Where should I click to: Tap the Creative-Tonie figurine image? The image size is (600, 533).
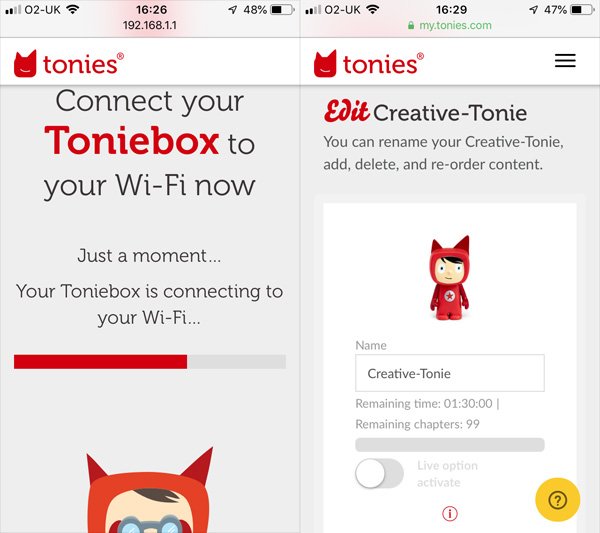(x=450, y=278)
